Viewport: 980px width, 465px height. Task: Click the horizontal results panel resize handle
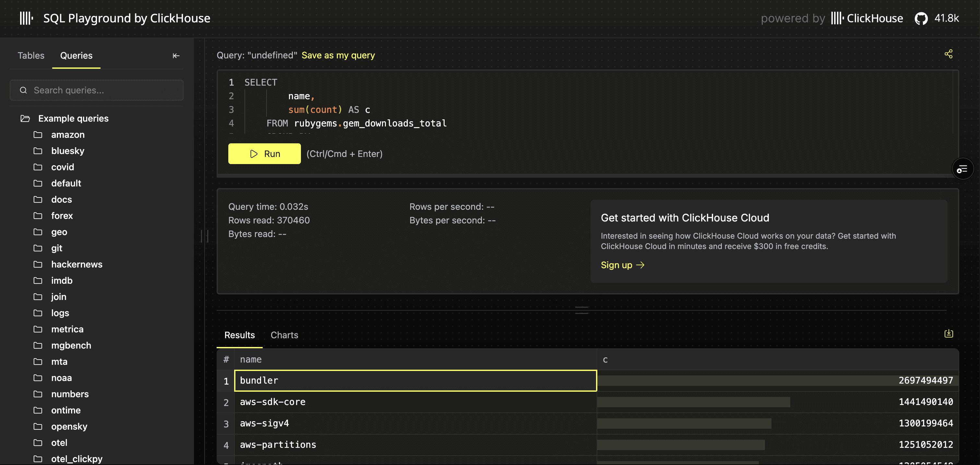pos(581,310)
